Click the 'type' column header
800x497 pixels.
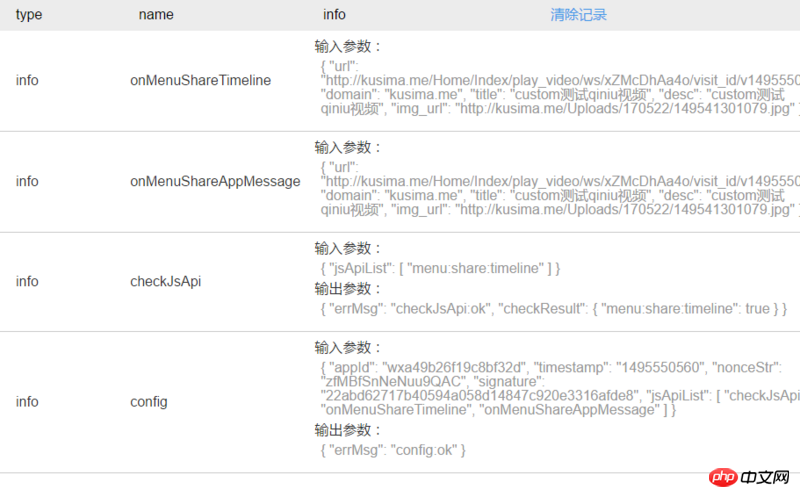point(29,15)
